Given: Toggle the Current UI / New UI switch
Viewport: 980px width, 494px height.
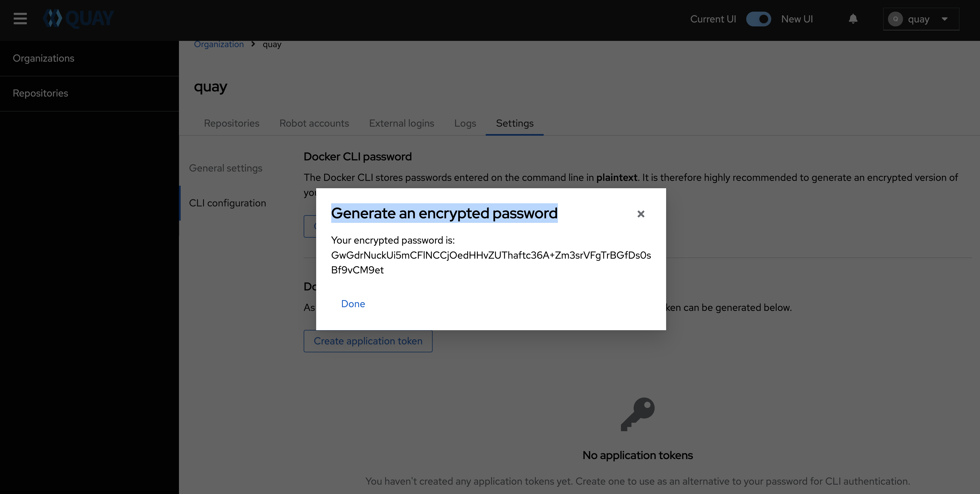Looking at the screenshot, I should [x=758, y=19].
